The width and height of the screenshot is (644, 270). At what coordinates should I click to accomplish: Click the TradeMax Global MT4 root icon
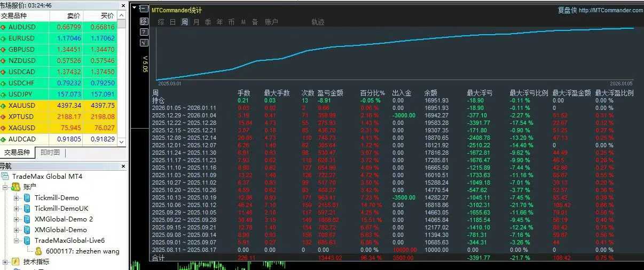pos(5,177)
